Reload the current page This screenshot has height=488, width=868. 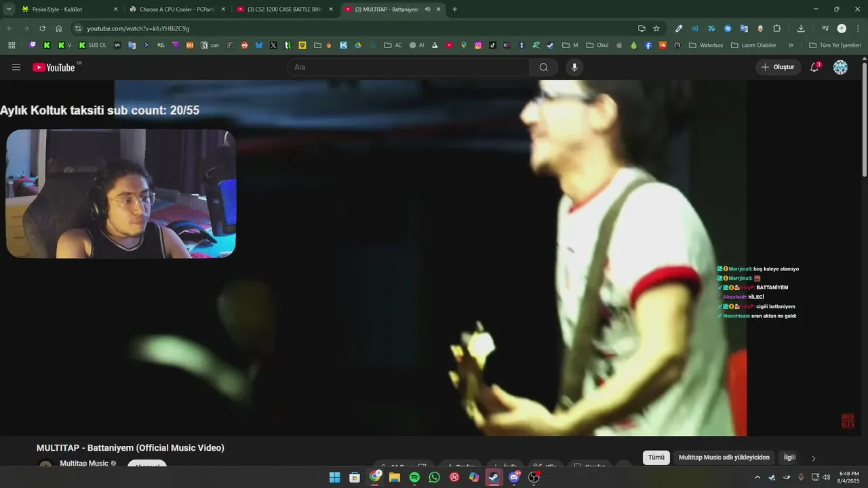(42, 28)
